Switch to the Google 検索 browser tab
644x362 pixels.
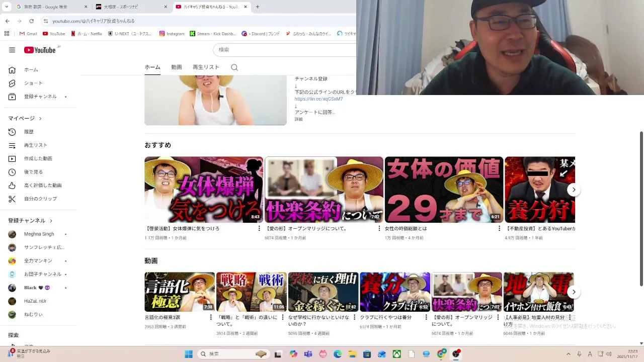pyautogui.click(x=51, y=7)
